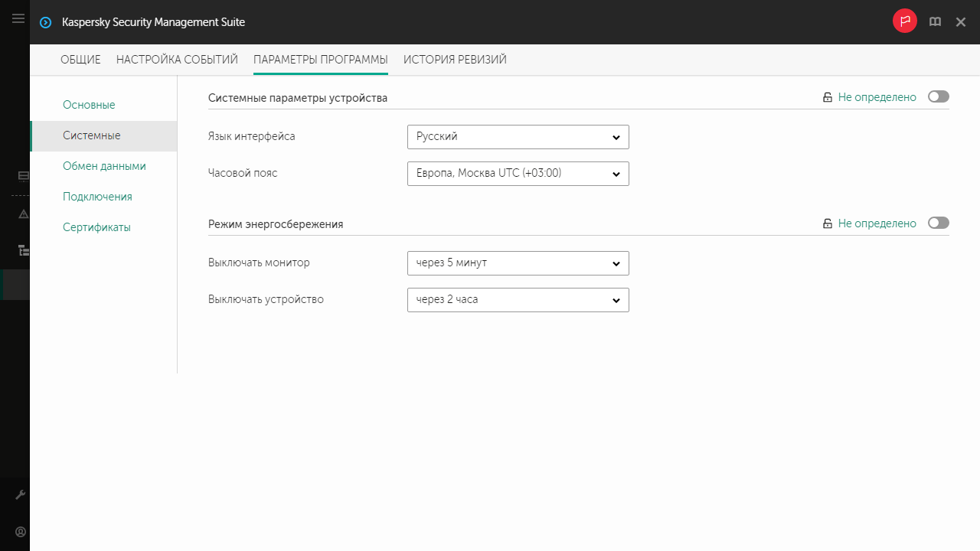Enable the Режим энергосбережения toggle

[x=938, y=223]
